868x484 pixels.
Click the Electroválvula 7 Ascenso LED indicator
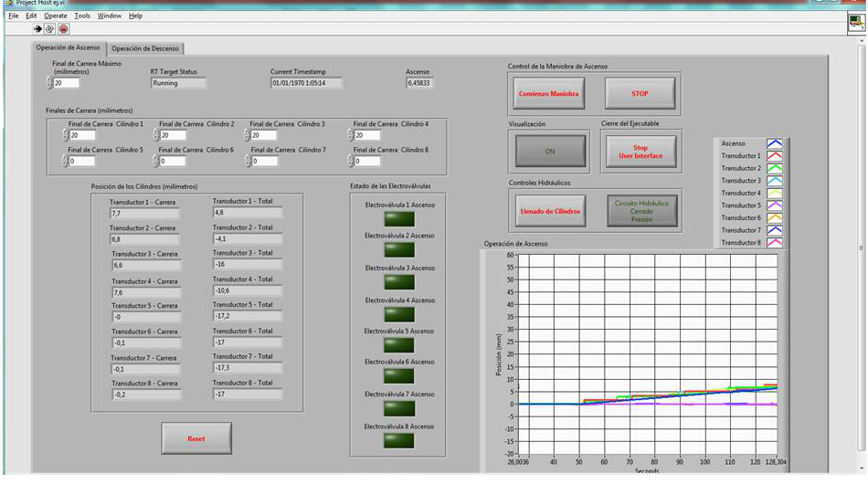pos(399,409)
